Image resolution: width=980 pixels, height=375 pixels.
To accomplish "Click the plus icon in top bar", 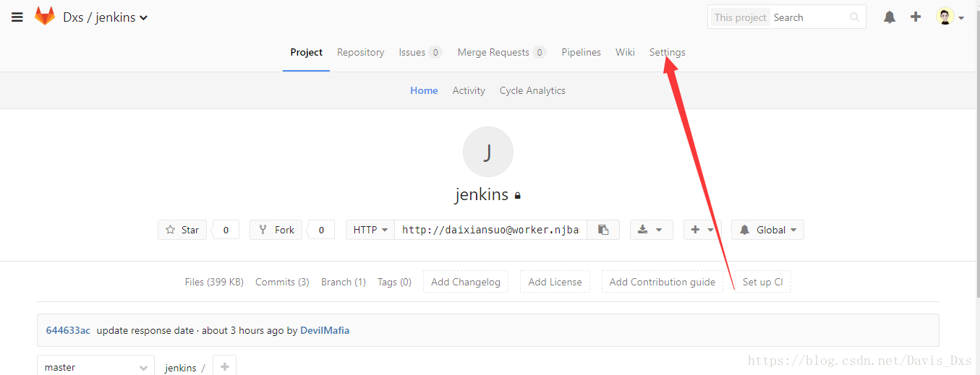I will point(916,17).
